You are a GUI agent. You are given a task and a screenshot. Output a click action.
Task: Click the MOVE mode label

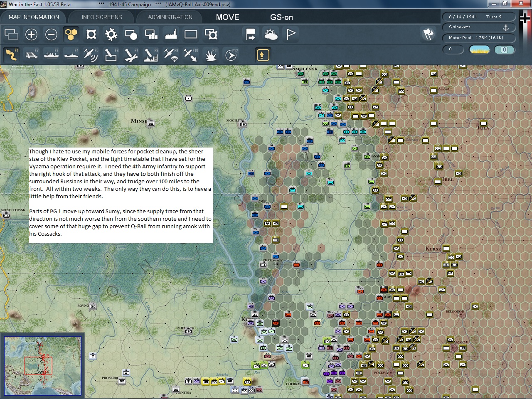(x=227, y=17)
